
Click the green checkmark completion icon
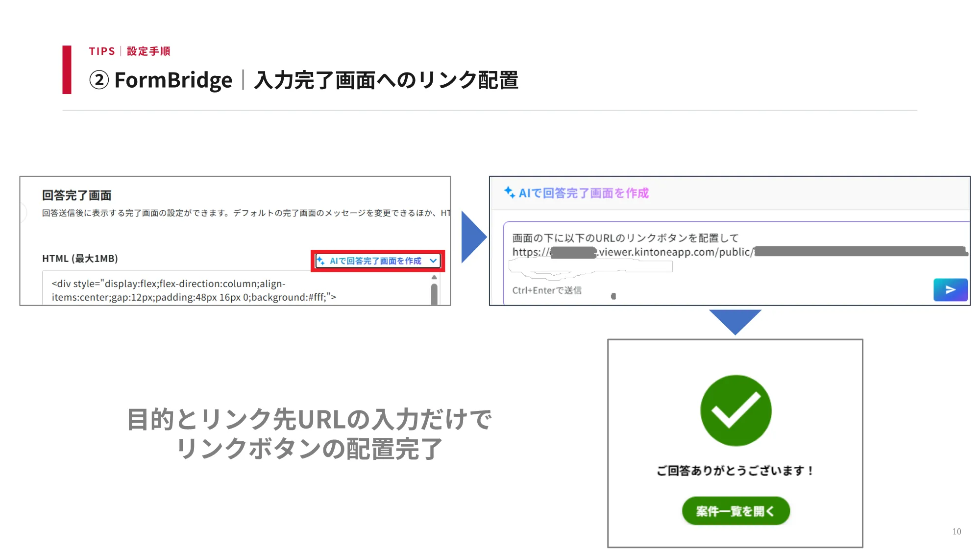735,410
